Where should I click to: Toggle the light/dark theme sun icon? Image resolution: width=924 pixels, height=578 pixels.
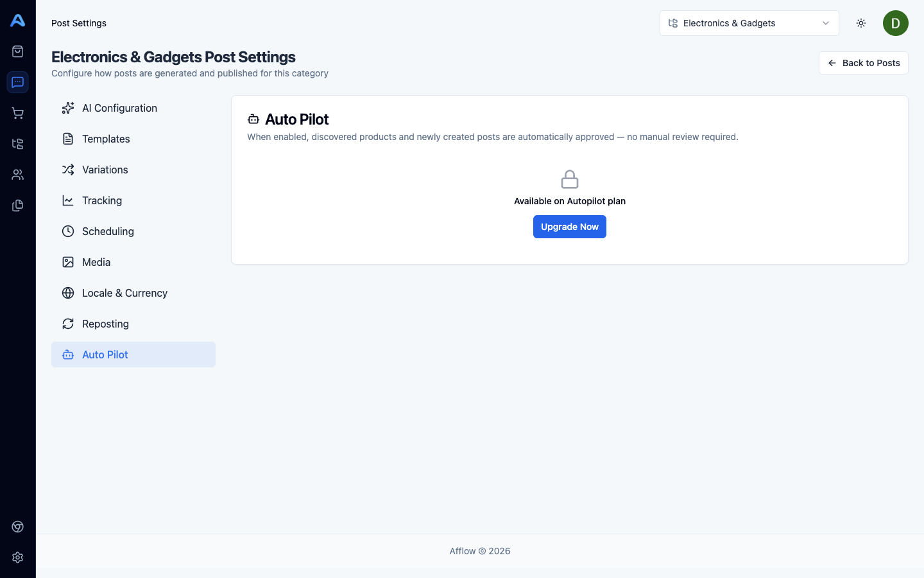pos(861,23)
